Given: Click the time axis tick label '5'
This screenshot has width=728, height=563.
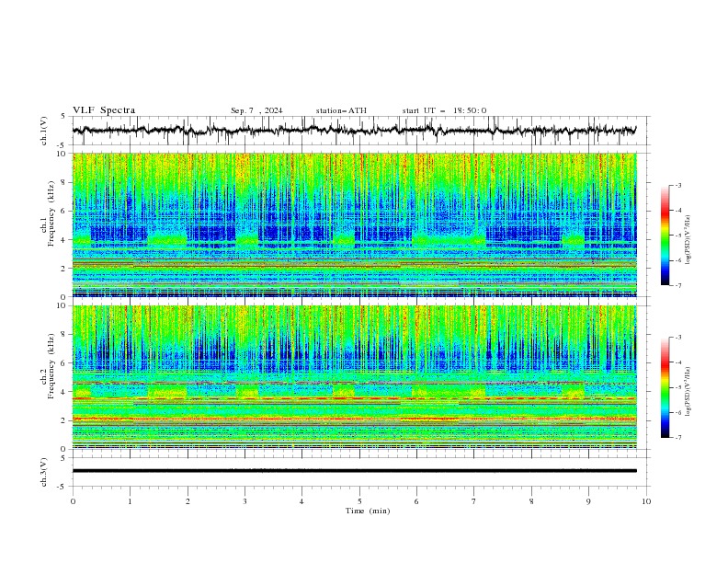Looking at the screenshot, I should coord(359,501).
